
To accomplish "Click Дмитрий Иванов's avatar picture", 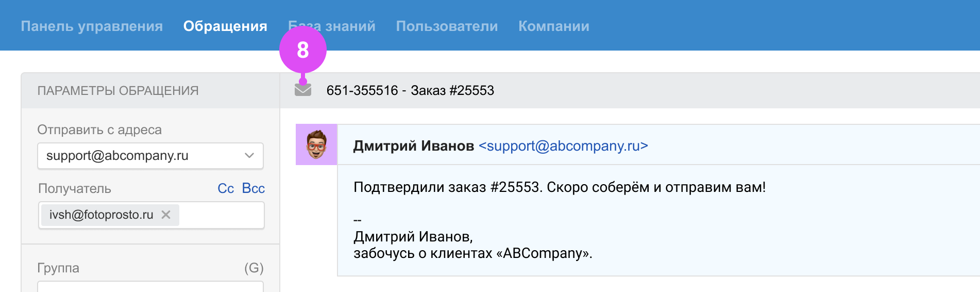I will coord(316,144).
